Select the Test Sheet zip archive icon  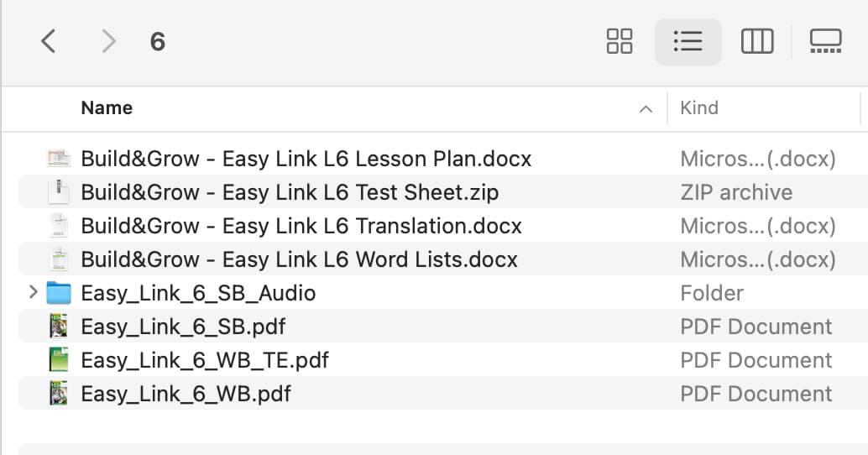pyautogui.click(x=59, y=192)
